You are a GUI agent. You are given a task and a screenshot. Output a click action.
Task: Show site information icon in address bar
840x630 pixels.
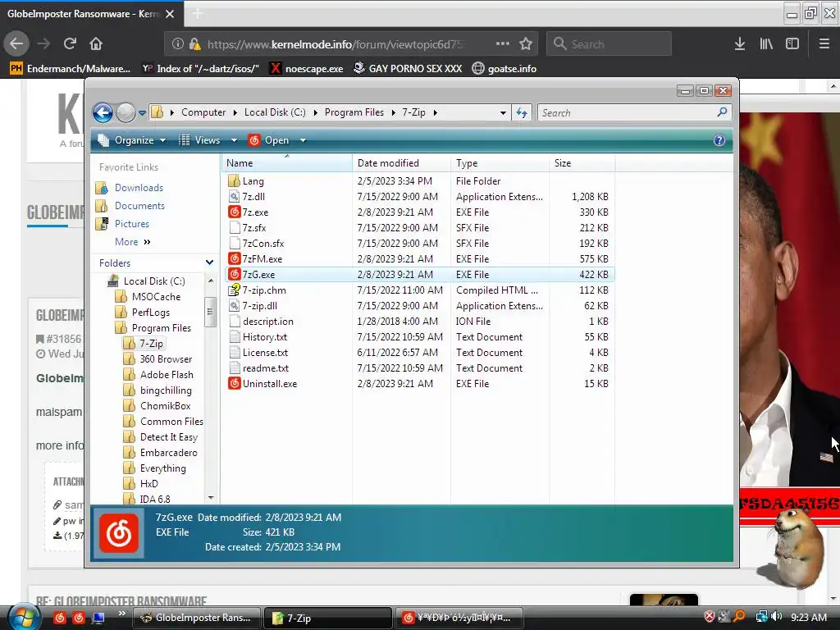point(178,44)
